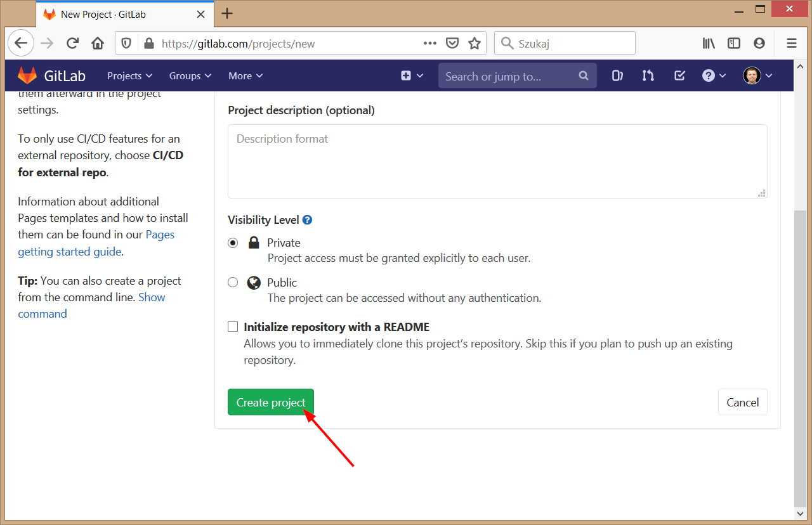Reload the page with the refresh icon
812x525 pixels.
[x=72, y=43]
